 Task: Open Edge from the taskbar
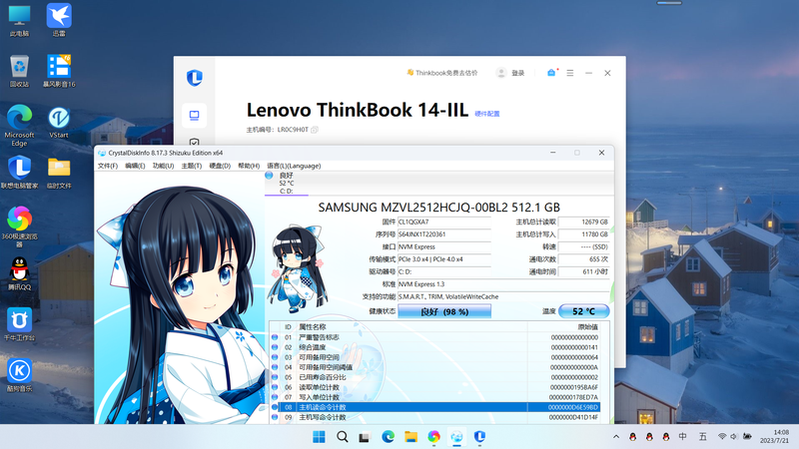(x=388, y=437)
